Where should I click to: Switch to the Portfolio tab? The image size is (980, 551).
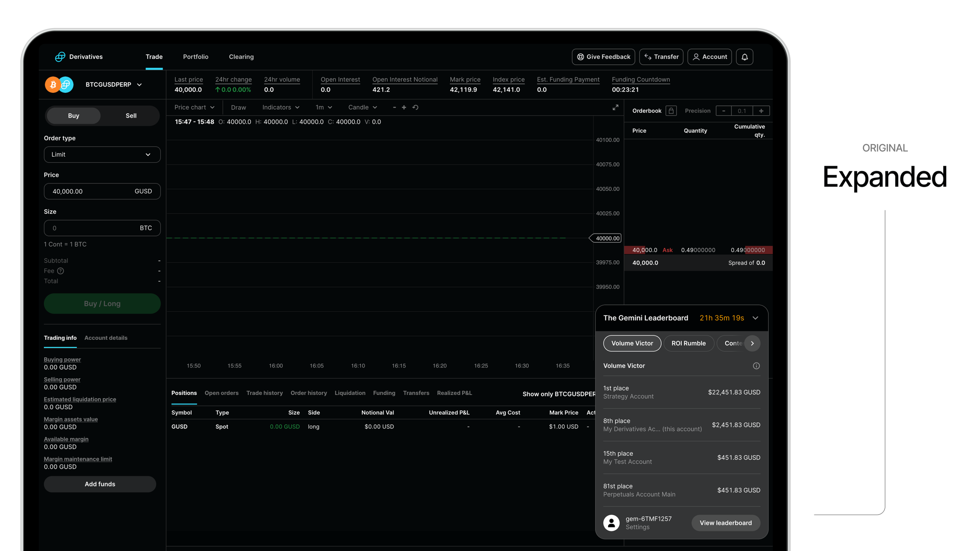195,57
